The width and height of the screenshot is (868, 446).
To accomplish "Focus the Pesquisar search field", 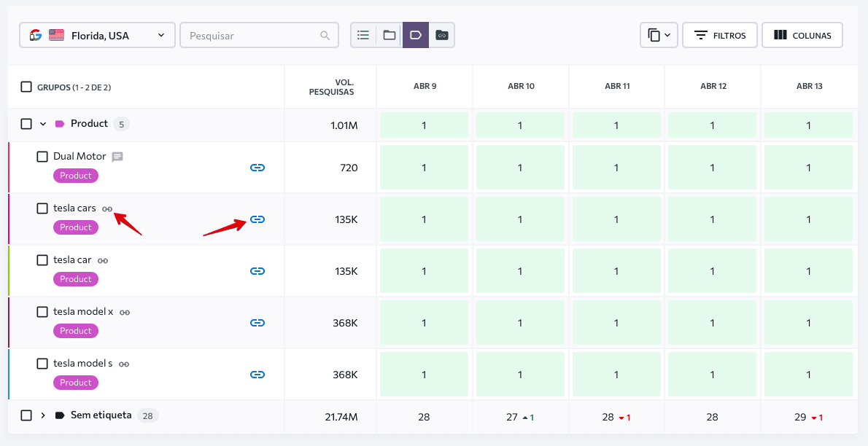I will (259, 36).
